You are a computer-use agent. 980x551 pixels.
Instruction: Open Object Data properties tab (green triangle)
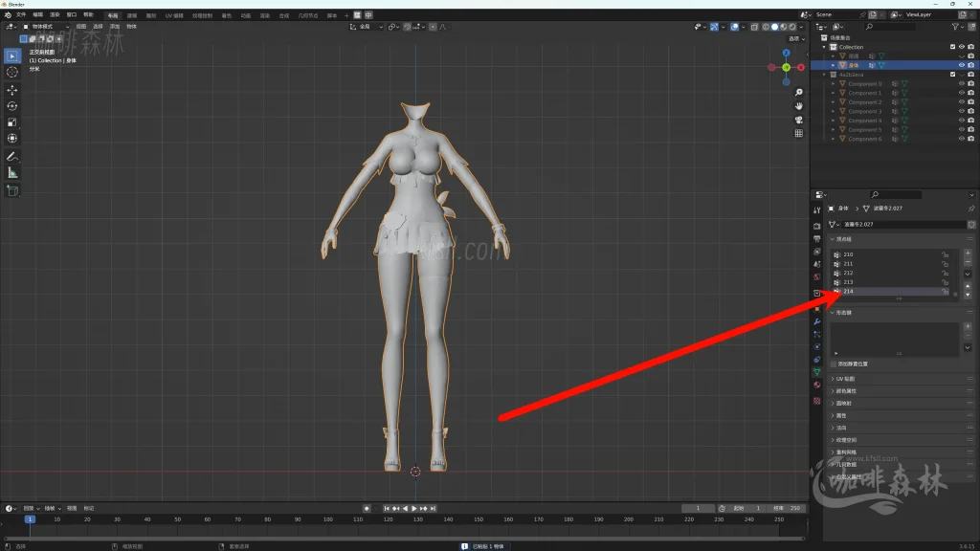(x=817, y=372)
